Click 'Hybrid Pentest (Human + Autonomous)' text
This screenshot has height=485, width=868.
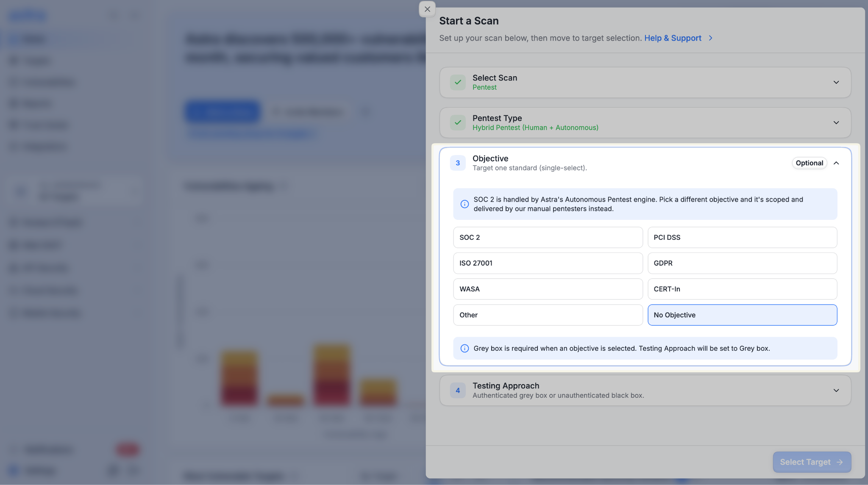point(535,127)
